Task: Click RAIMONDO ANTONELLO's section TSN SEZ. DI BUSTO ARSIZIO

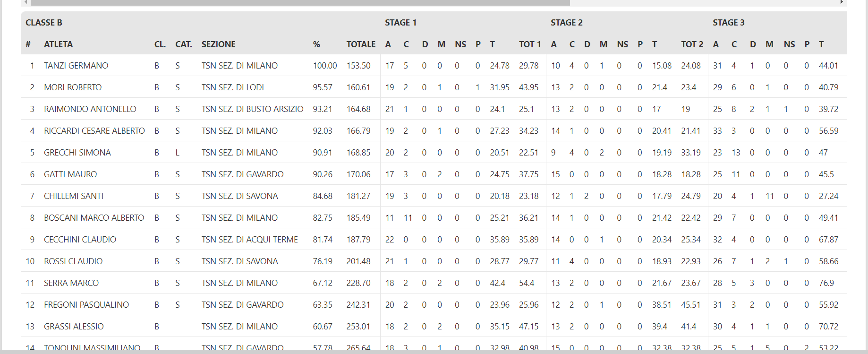Action: tap(252, 109)
